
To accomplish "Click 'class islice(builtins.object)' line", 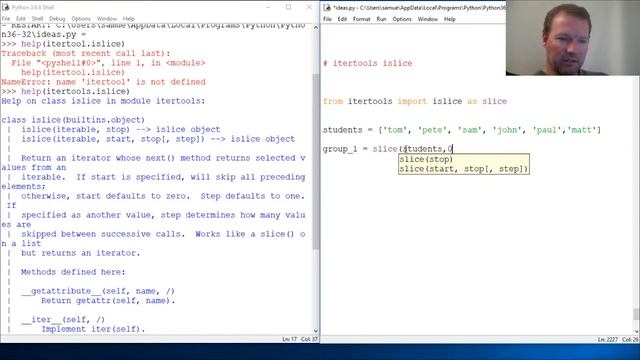I will [73, 120].
